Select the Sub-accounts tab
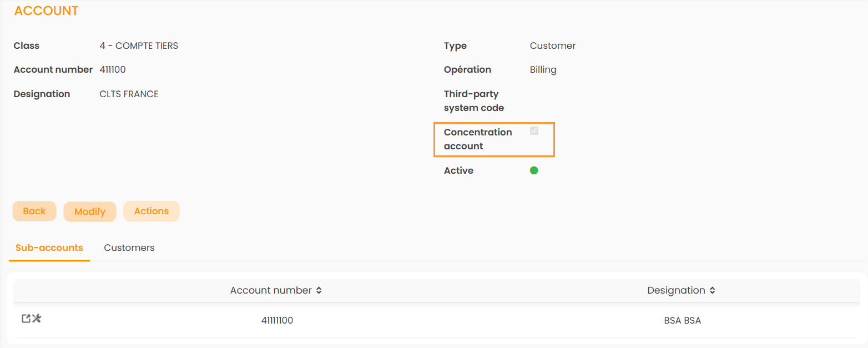This screenshot has width=868, height=348. 49,248
